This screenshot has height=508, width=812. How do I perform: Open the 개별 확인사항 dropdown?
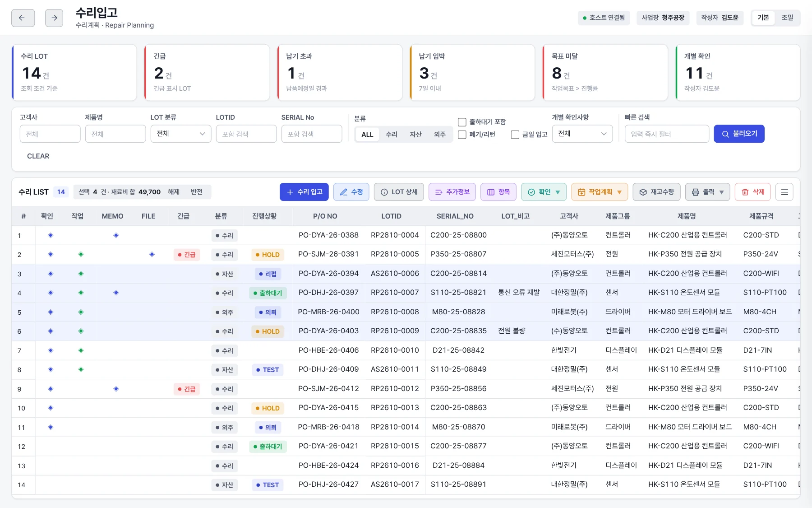point(582,134)
